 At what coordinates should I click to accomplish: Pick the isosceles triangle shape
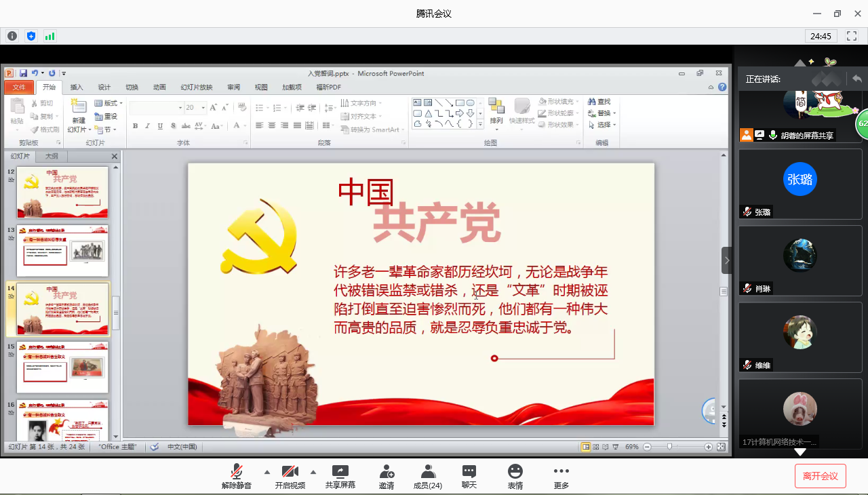tap(428, 113)
